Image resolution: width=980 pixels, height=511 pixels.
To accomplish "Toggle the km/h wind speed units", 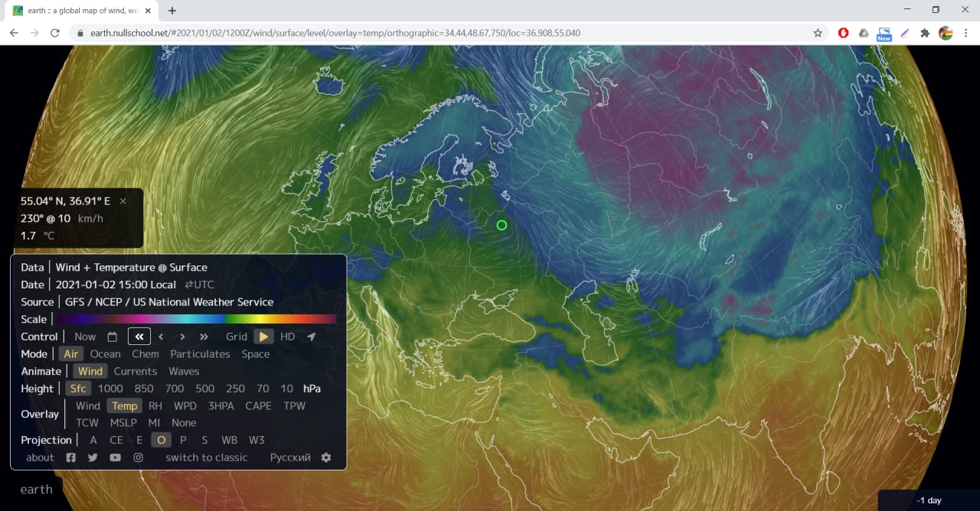I will tap(90, 219).
